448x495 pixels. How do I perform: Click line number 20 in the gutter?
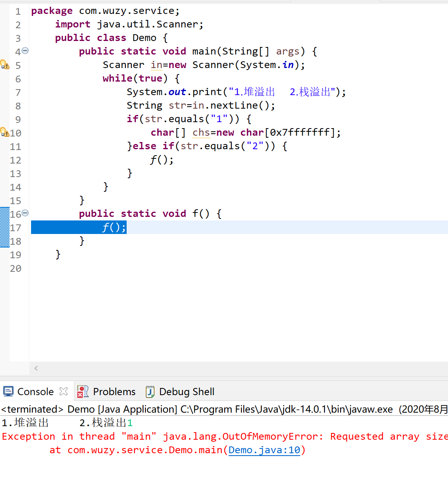(x=16, y=268)
